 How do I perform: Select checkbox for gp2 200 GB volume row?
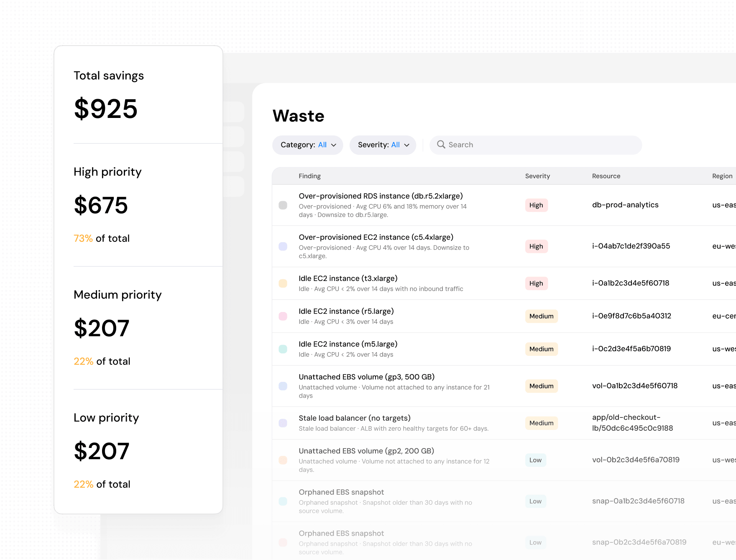point(283,460)
